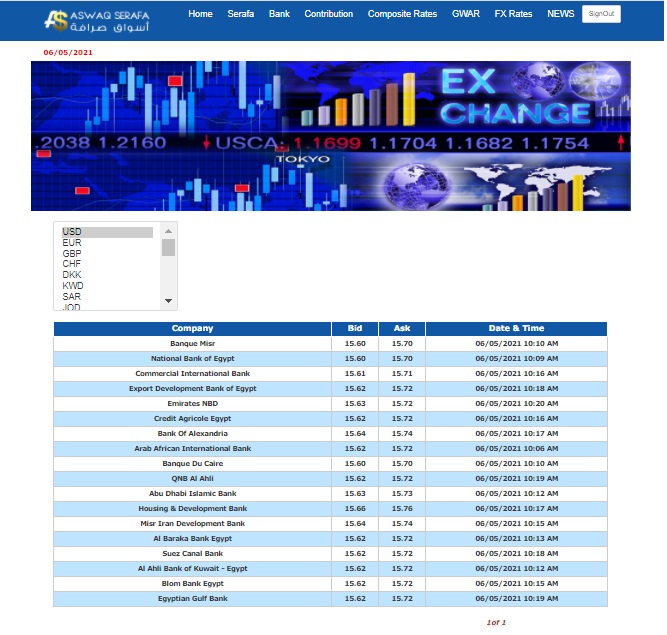Click Misr Iran Development Bank
The height and width of the screenshot is (635, 667).
(192, 524)
